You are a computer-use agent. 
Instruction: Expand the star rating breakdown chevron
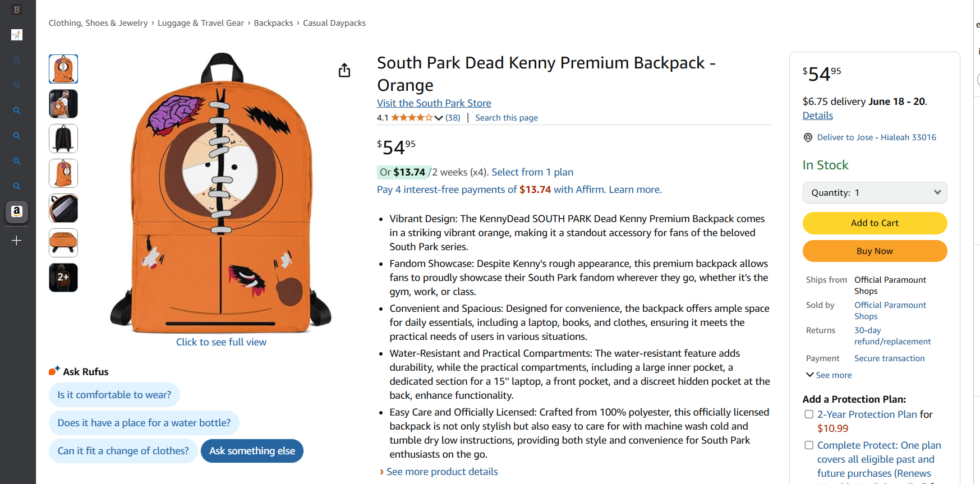pyautogui.click(x=438, y=118)
